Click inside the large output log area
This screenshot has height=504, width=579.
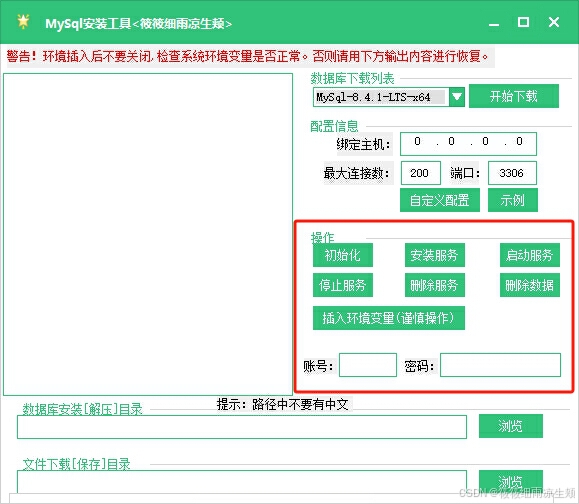click(148, 234)
